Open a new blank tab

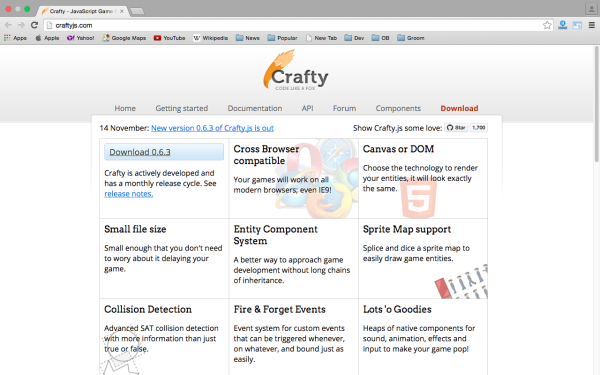click(137, 11)
